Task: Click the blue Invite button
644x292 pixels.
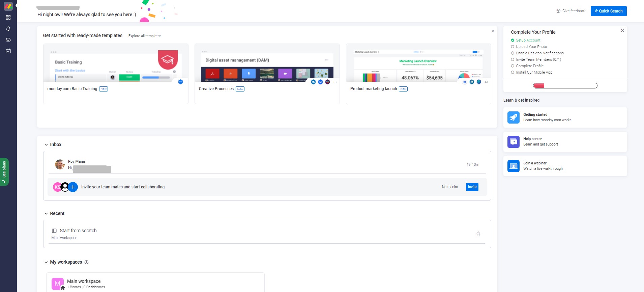Action: click(472, 187)
